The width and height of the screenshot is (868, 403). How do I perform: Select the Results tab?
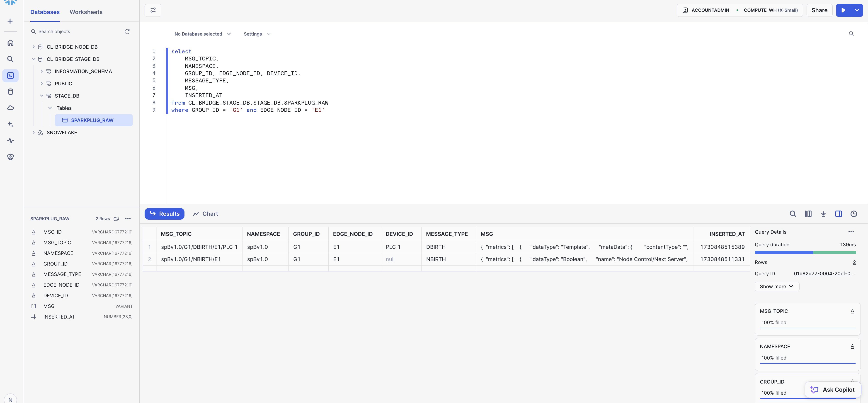point(165,214)
